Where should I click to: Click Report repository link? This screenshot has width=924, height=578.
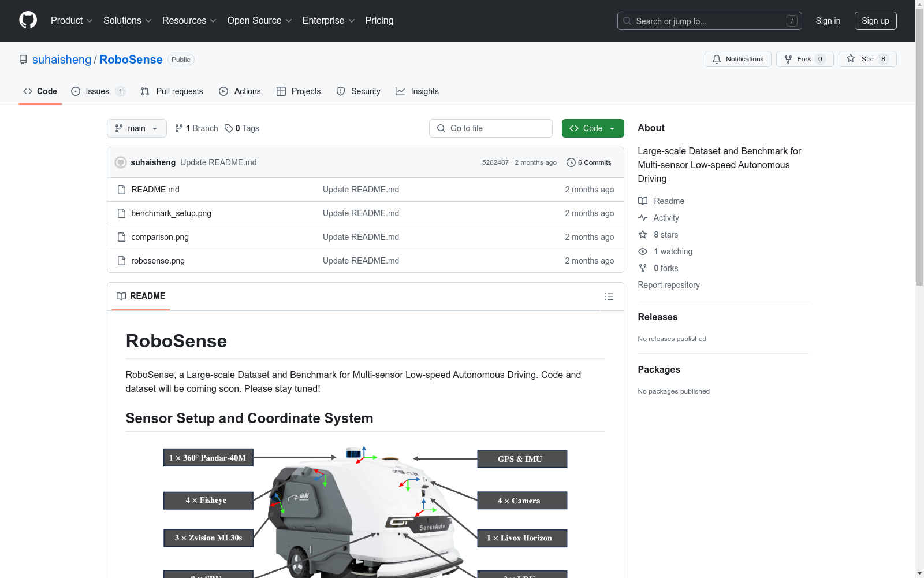pyautogui.click(x=669, y=285)
